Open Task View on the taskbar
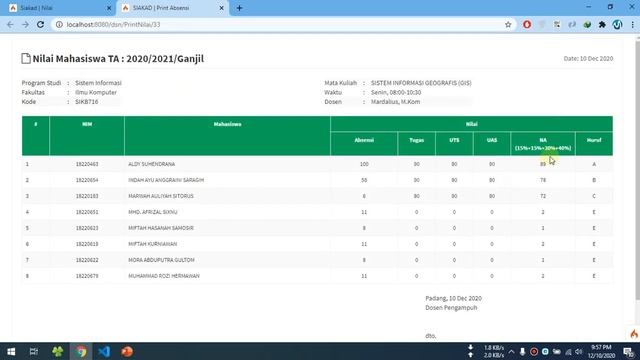This screenshot has height=360, width=640. (34, 351)
